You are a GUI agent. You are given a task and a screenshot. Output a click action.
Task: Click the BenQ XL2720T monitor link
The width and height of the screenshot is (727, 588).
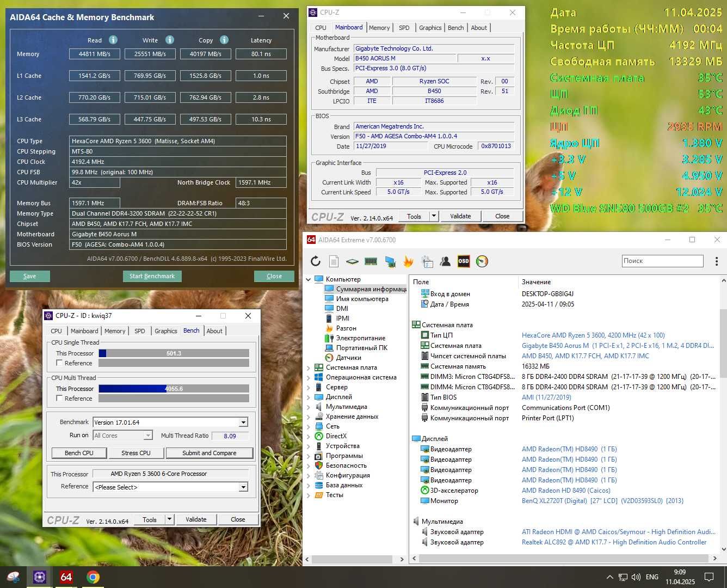point(602,501)
